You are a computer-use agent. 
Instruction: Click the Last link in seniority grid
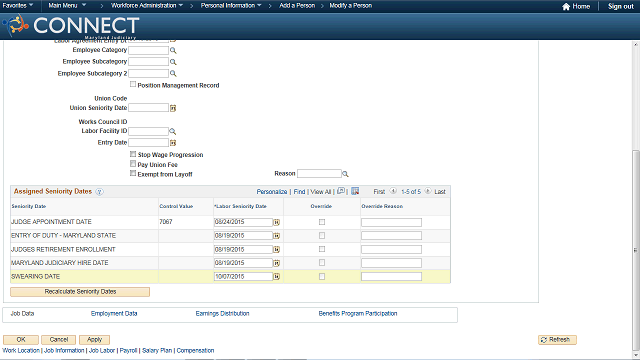pyautogui.click(x=440, y=192)
